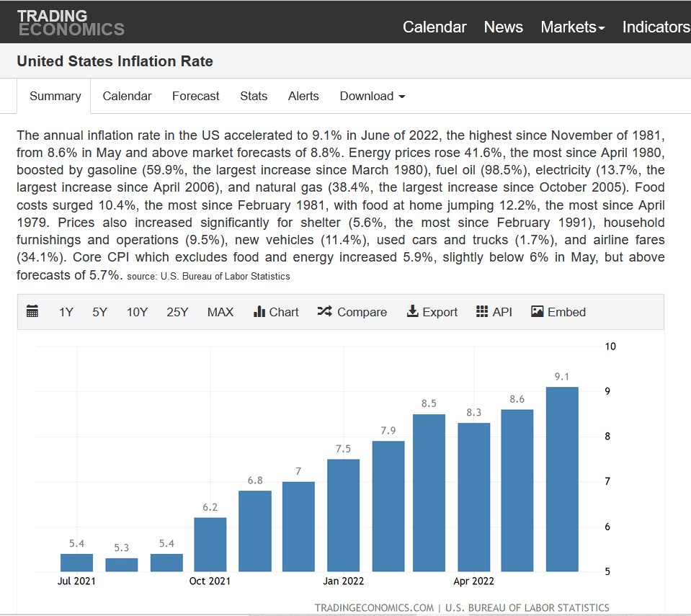The image size is (691, 616).
Task: Click the Chart type bar icon
Action: tap(260, 312)
